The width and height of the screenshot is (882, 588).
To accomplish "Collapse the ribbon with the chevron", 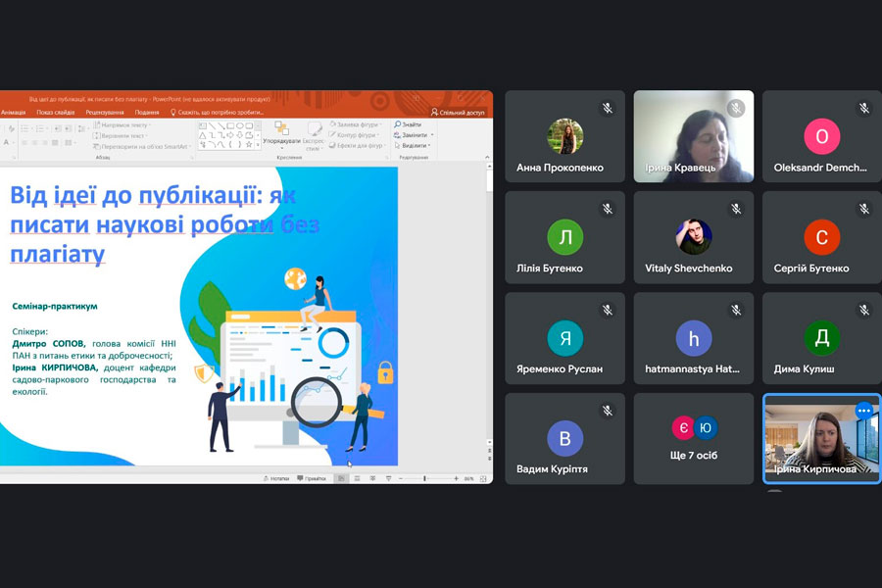I will [487, 158].
